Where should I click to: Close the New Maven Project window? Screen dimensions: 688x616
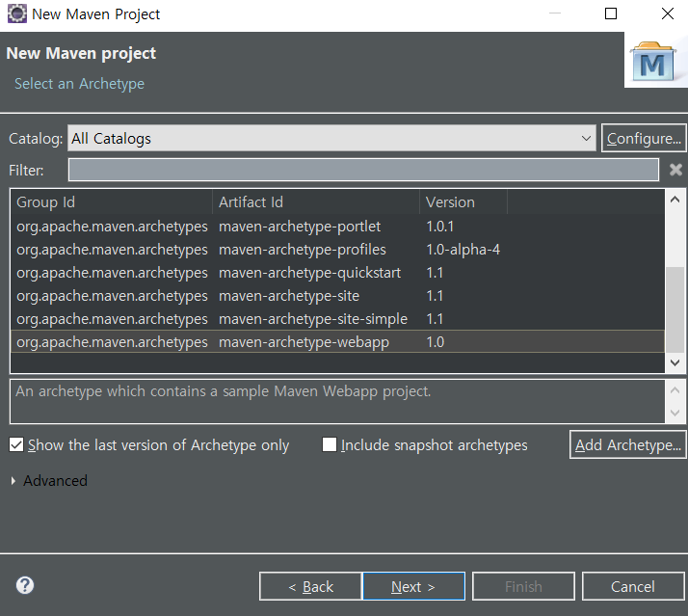tap(668, 13)
